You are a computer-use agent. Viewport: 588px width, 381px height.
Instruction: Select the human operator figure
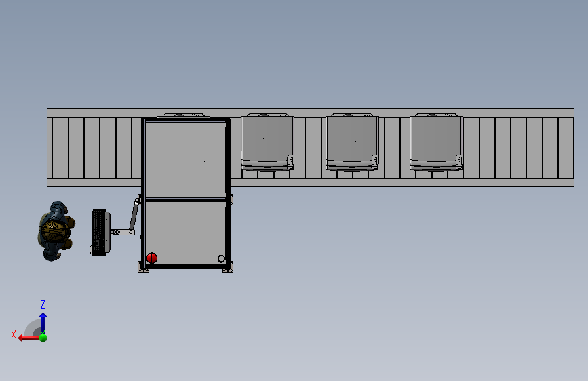coord(56,231)
